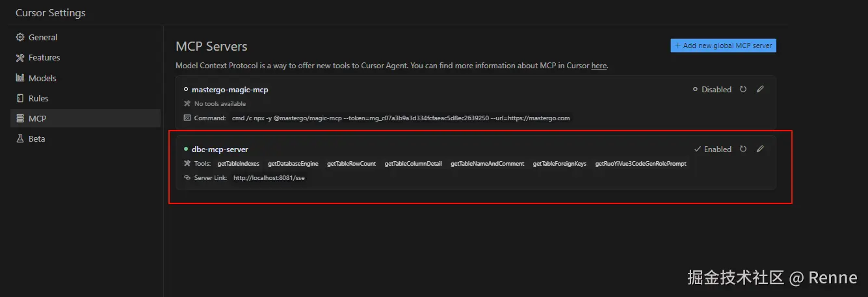Click the getTableColumnDetail tool tag
This screenshot has width=868, height=297.
[x=413, y=164]
